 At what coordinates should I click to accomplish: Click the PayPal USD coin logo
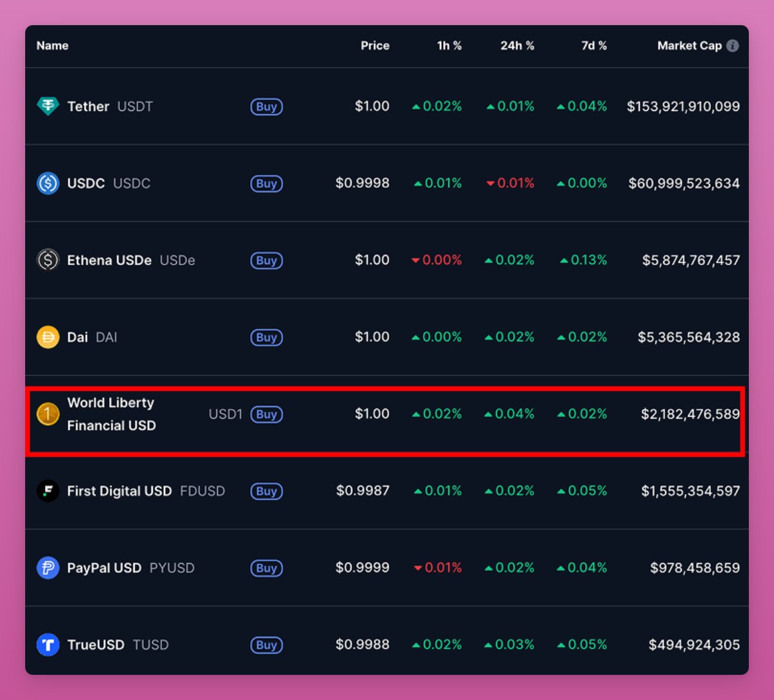tap(48, 568)
